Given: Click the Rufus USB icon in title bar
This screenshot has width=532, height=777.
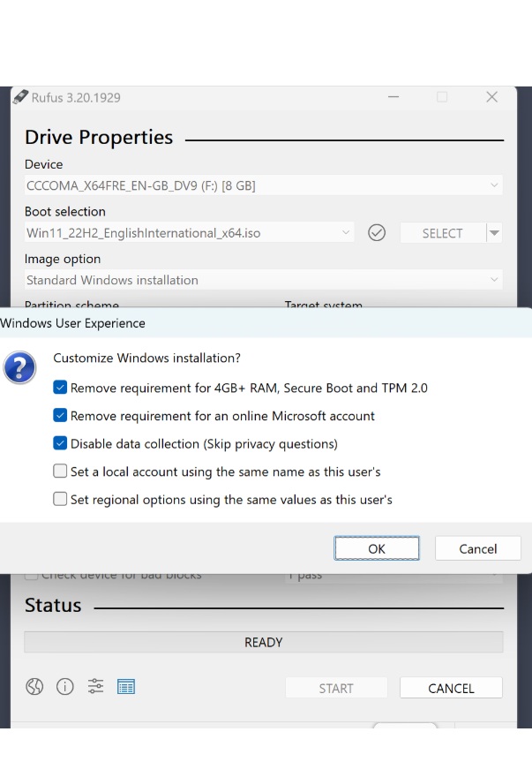Looking at the screenshot, I should click(x=20, y=97).
